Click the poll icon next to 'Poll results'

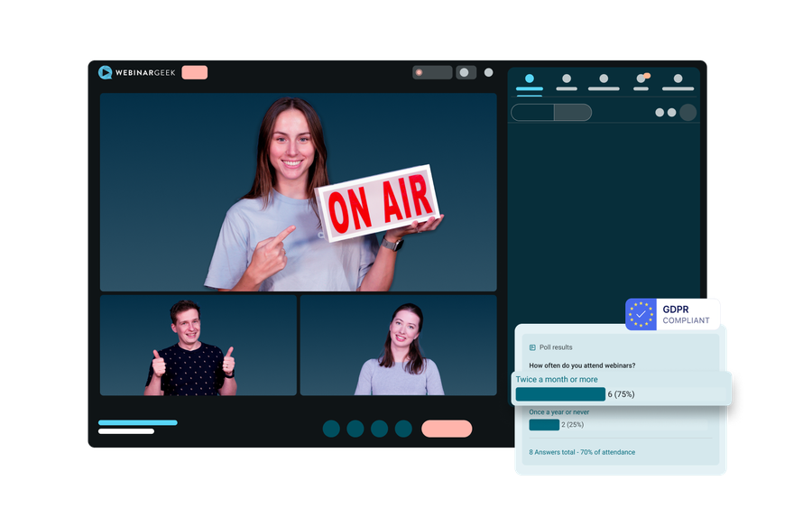[x=532, y=347]
